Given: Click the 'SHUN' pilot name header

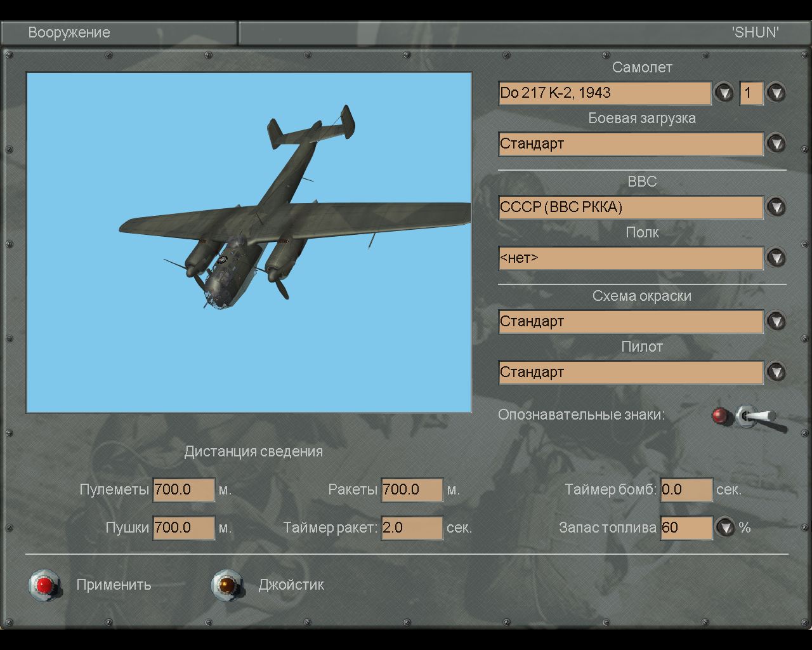Looking at the screenshot, I should click(755, 33).
